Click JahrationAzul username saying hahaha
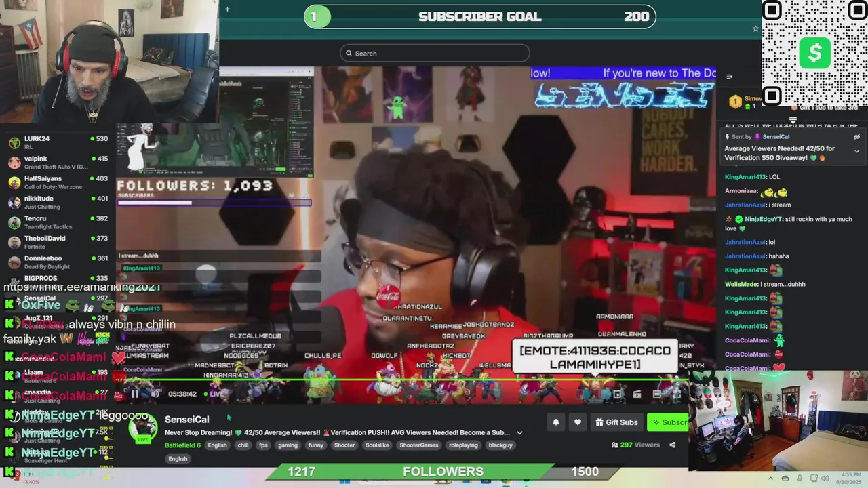 pos(745,256)
